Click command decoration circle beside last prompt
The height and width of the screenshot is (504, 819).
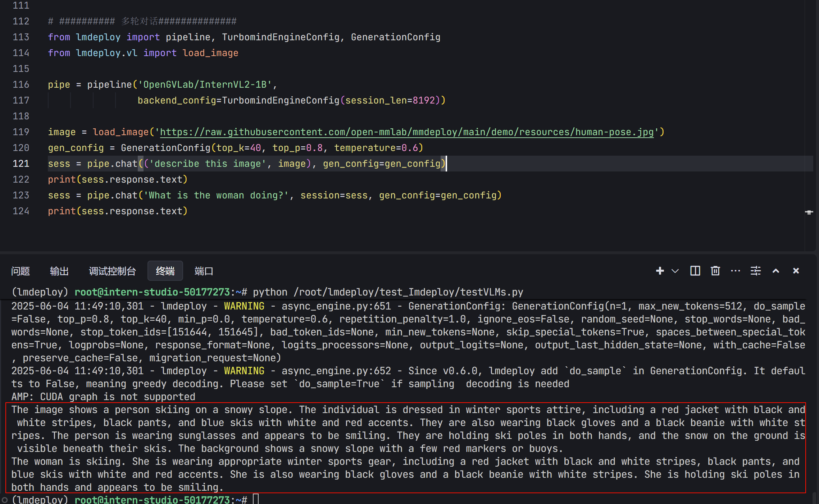click(5, 500)
